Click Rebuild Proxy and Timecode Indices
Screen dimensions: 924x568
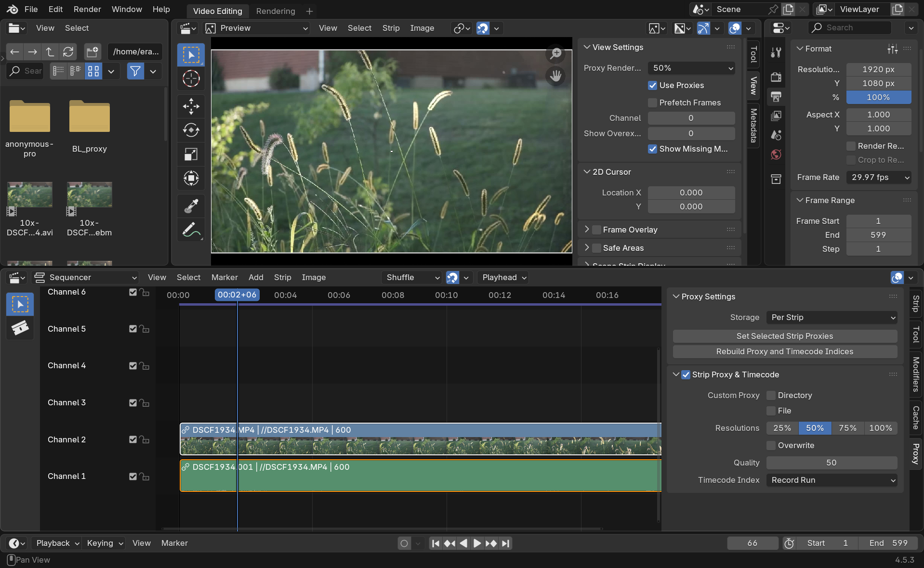click(x=784, y=351)
